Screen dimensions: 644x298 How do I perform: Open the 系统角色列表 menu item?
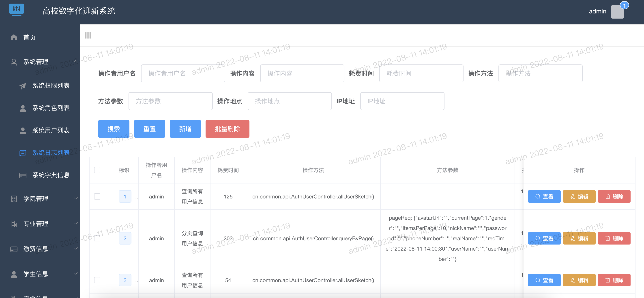(x=40, y=108)
